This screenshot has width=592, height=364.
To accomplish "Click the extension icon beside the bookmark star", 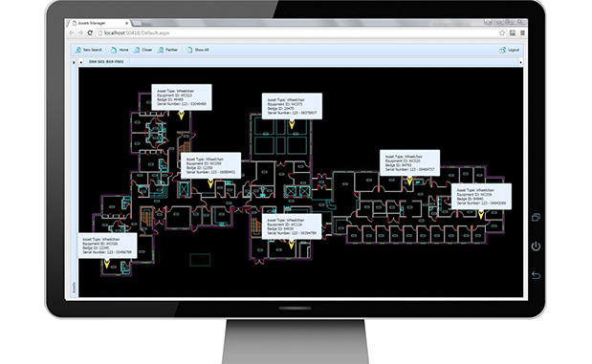I will (x=513, y=33).
